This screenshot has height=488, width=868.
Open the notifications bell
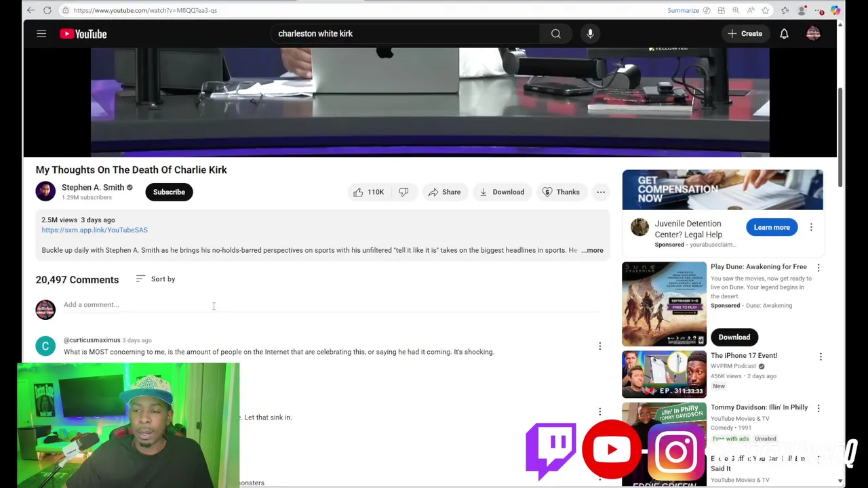point(784,33)
